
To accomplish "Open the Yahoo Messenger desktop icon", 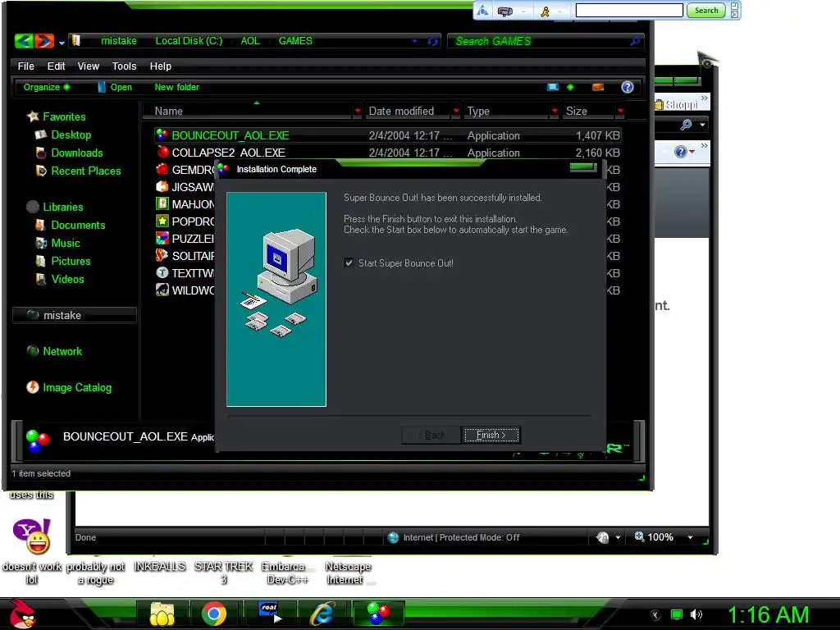I will 32,536.
